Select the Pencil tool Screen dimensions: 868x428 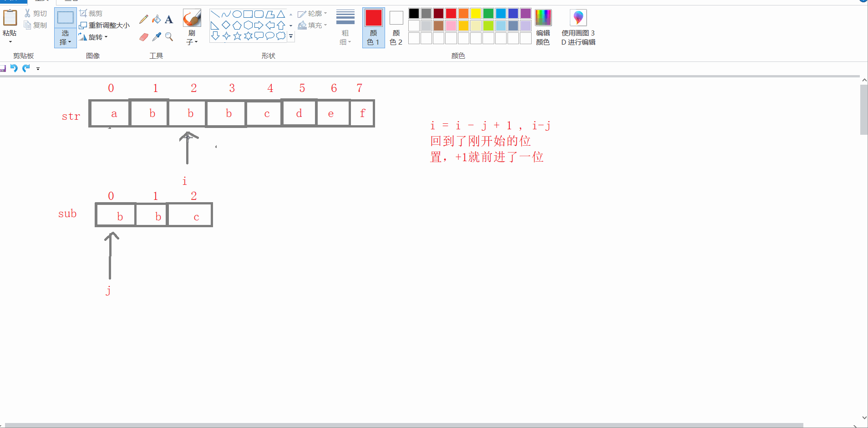(x=143, y=19)
